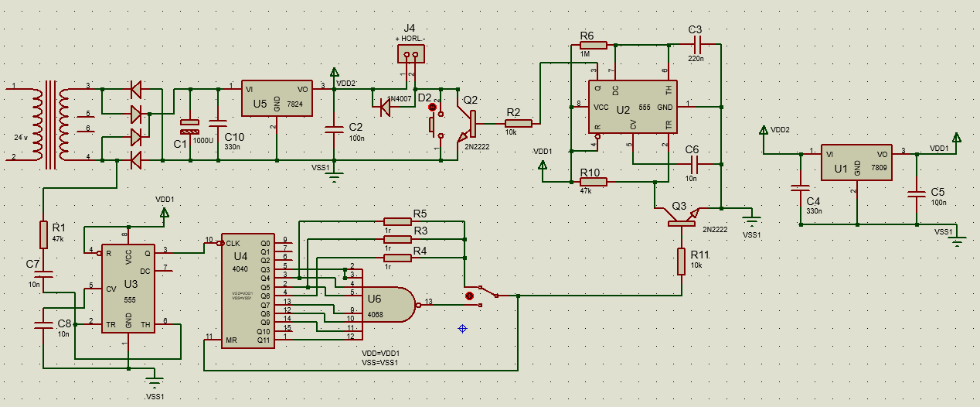Viewport: 980px width, 407px height.
Task: Click the C5 capacitor symbol
Action: tap(916, 194)
